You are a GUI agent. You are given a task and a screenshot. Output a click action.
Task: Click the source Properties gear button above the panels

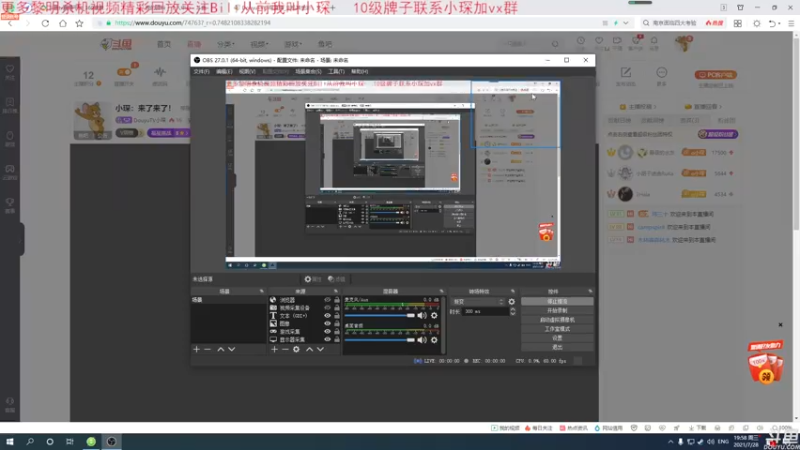pos(313,279)
